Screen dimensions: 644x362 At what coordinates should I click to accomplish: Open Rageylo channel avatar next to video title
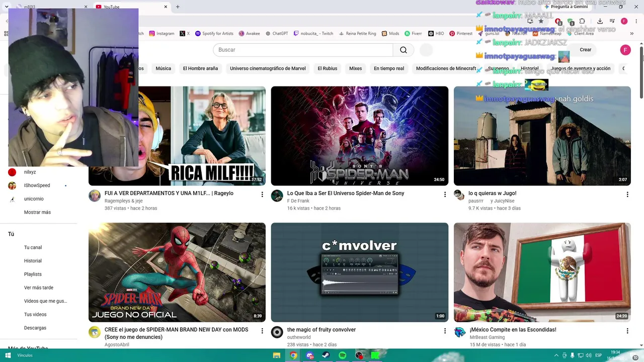pos(95,196)
